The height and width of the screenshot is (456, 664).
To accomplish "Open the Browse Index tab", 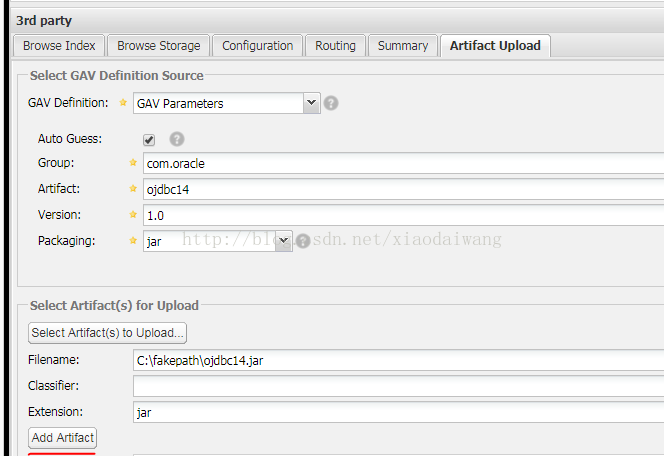I will click(59, 46).
